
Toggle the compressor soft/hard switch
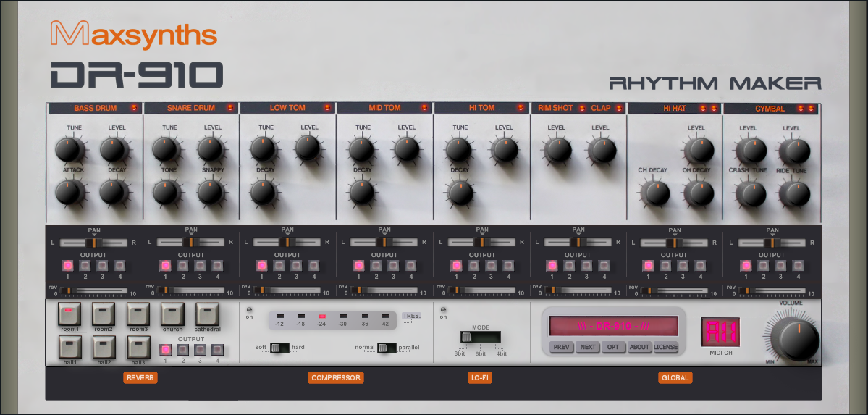pyautogui.click(x=279, y=348)
